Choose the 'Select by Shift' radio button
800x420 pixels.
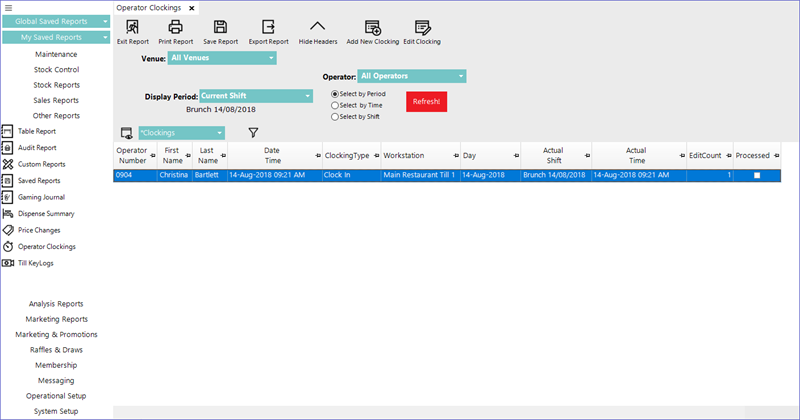pyautogui.click(x=335, y=117)
